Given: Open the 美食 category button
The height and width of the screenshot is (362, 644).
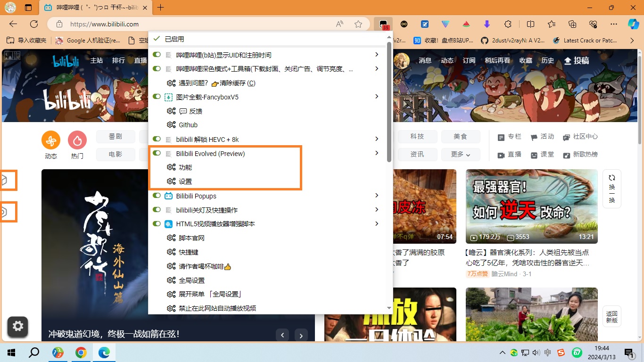Looking at the screenshot, I should 461,137.
